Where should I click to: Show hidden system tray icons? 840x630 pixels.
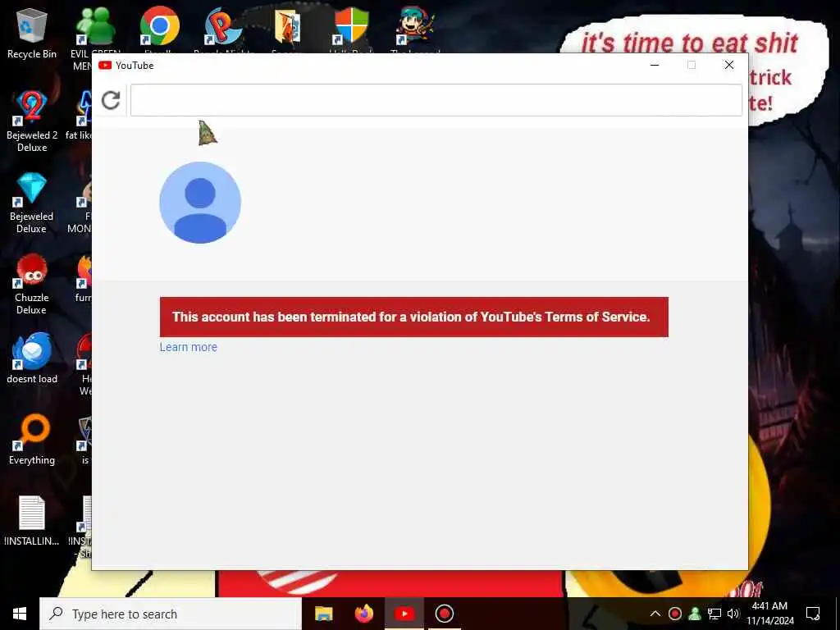655,614
